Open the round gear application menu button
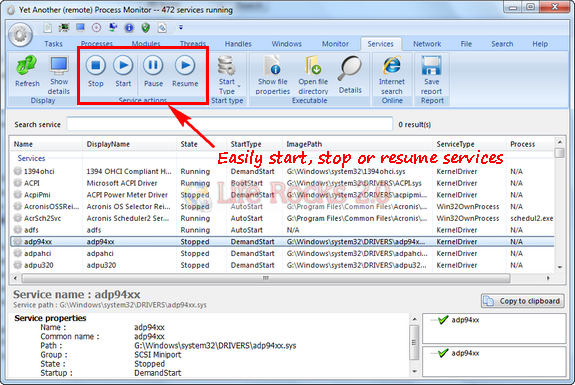Viewport: 575px width, 385px height. click(x=21, y=35)
